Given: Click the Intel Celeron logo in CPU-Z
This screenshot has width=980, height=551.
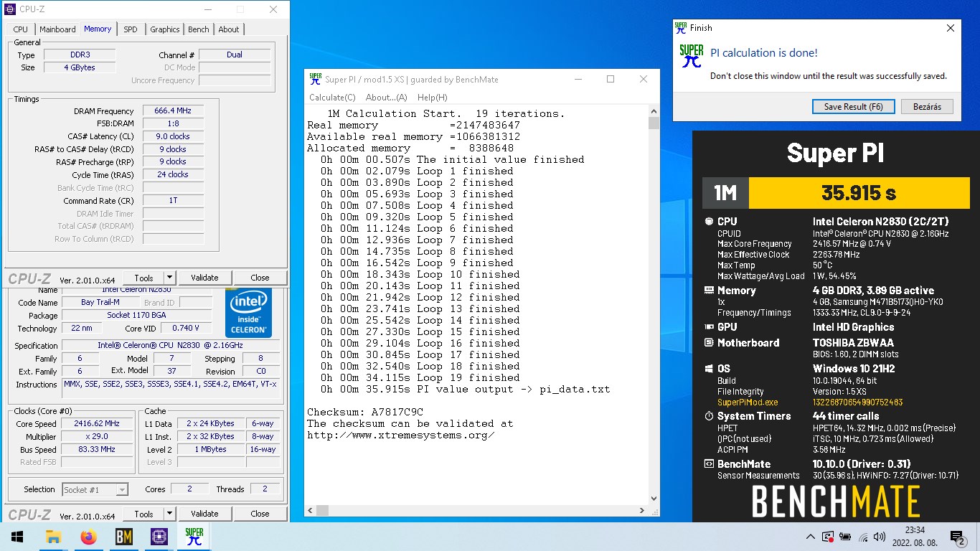Looking at the screenshot, I should 248,312.
